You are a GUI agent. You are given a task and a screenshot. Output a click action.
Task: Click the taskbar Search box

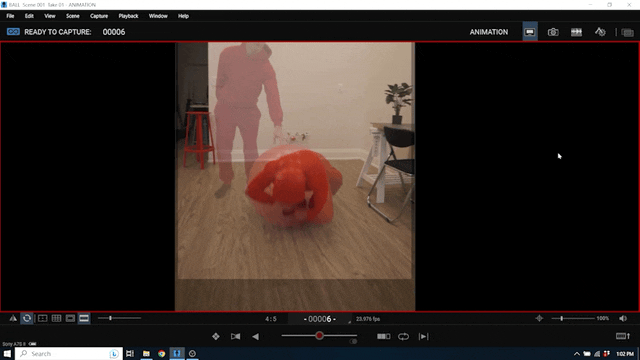69,353
